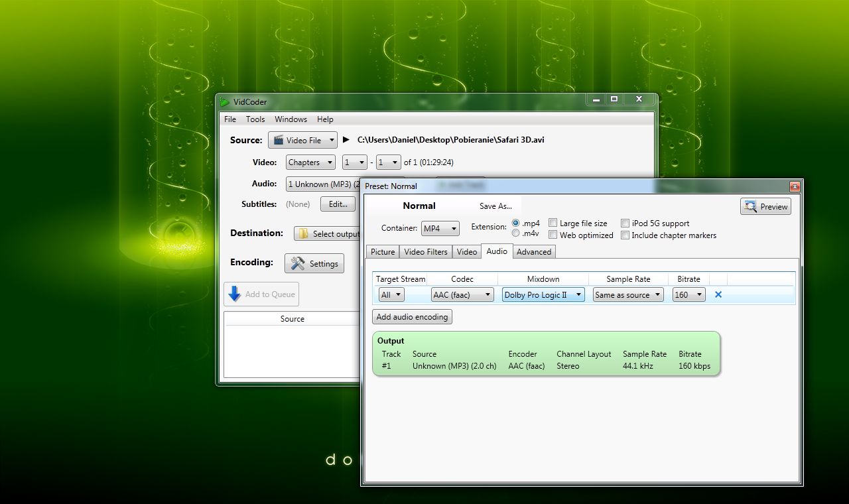Open Same as source sample rate dropdown
This screenshot has height=504, width=849.
(x=628, y=294)
